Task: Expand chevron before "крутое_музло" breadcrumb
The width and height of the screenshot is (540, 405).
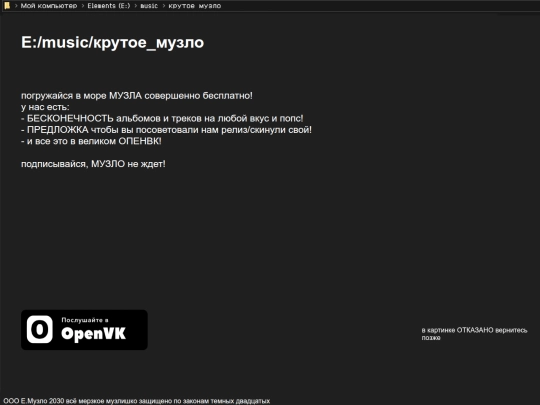Action: click(164, 6)
